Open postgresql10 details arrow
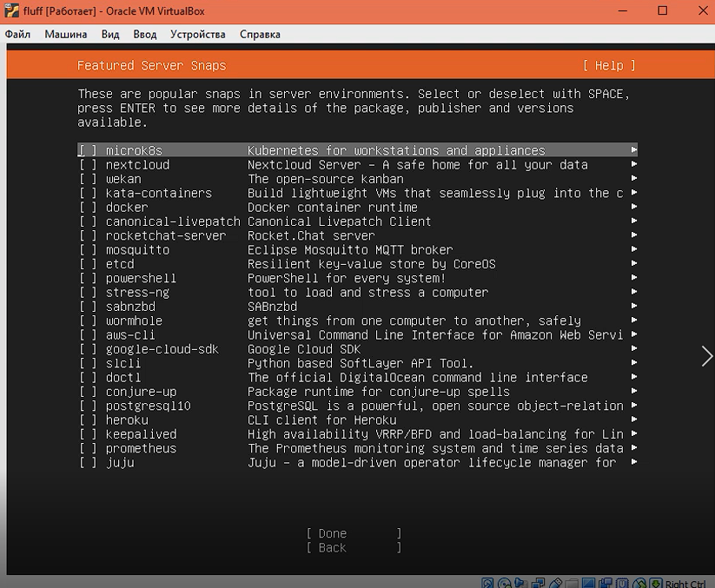This screenshot has width=715, height=588. (x=634, y=406)
